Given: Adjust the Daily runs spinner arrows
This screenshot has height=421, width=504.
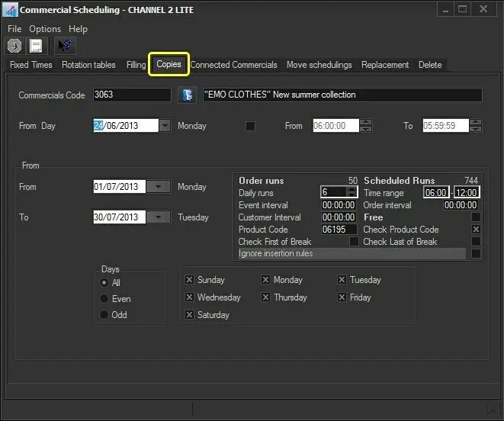Looking at the screenshot, I should click(x=352, y=193).
